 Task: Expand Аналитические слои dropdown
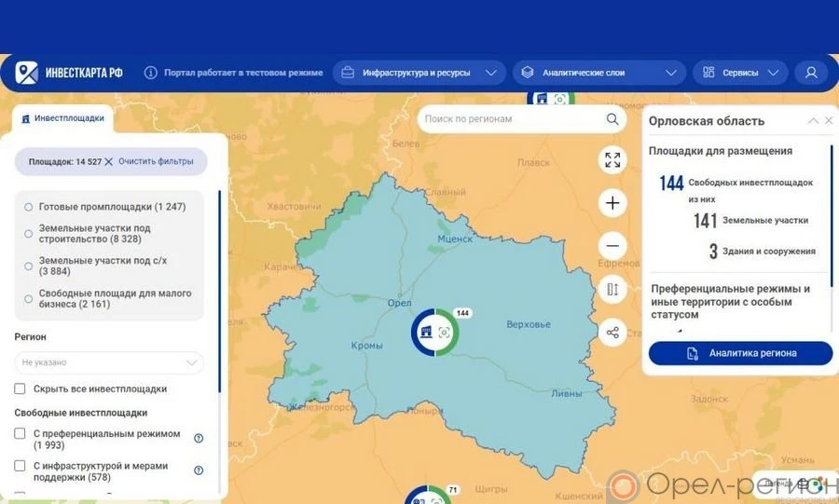[598, 73]
